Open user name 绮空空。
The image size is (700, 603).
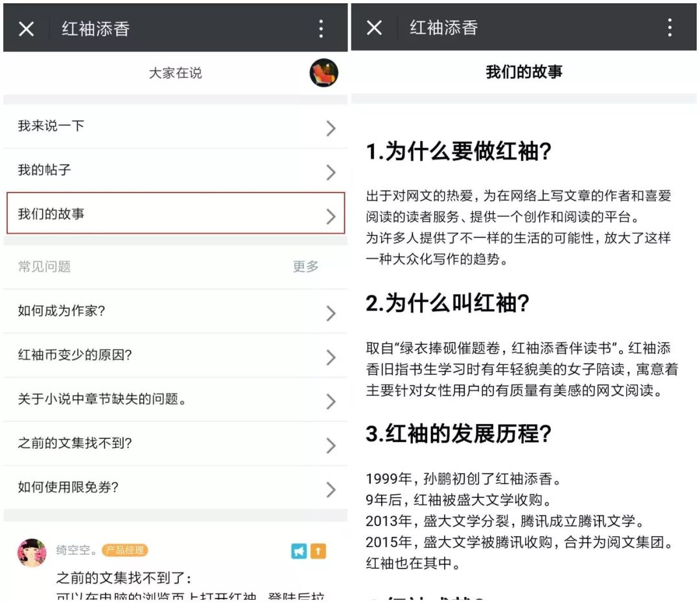(76, 550)
